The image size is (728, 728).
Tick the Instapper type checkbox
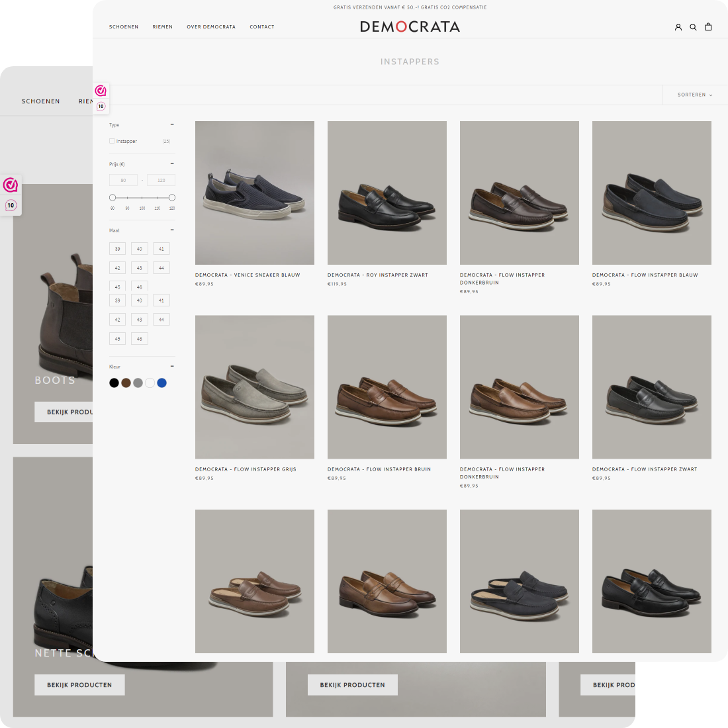tap(112, 141)
